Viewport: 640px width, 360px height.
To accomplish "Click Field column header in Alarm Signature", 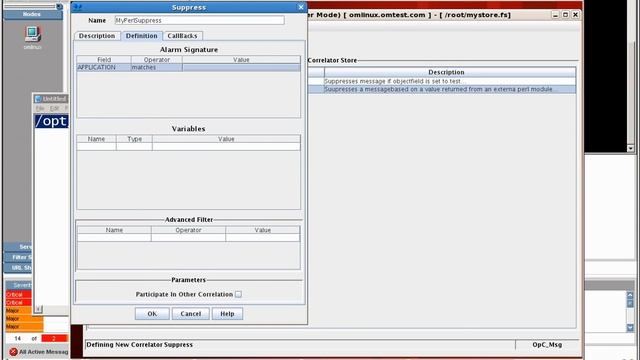I will click(x=104, y=60).
